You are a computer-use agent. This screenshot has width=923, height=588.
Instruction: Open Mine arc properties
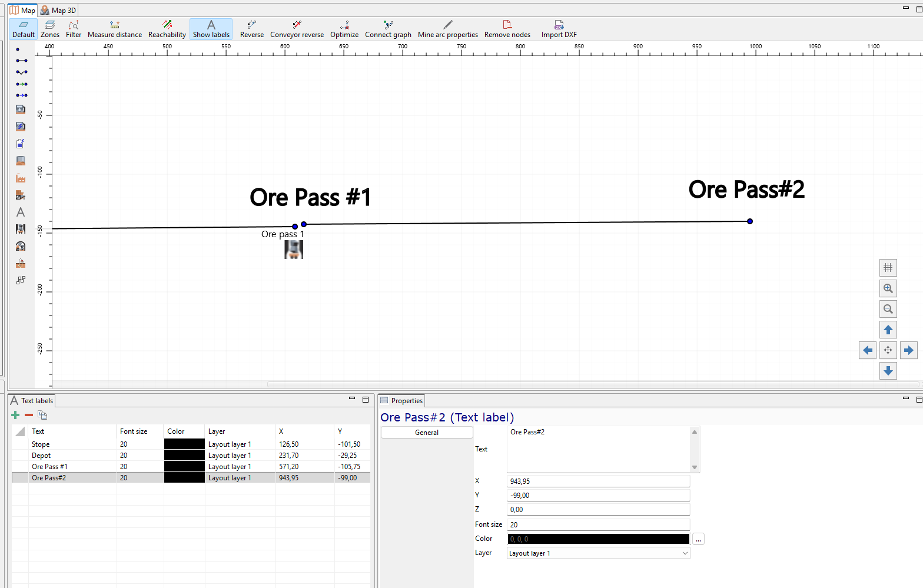click(x=448, y=29)
